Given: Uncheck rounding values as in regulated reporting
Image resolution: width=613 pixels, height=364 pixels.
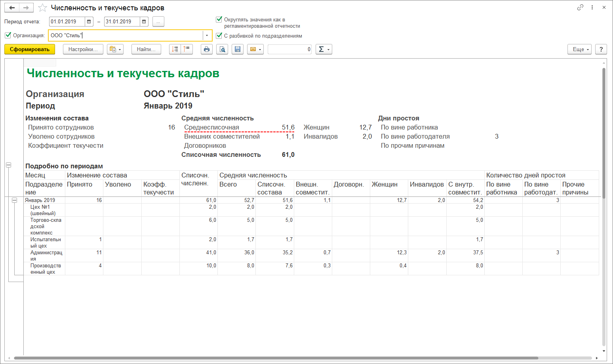Looking at the screenshot, I should point(219,19).
